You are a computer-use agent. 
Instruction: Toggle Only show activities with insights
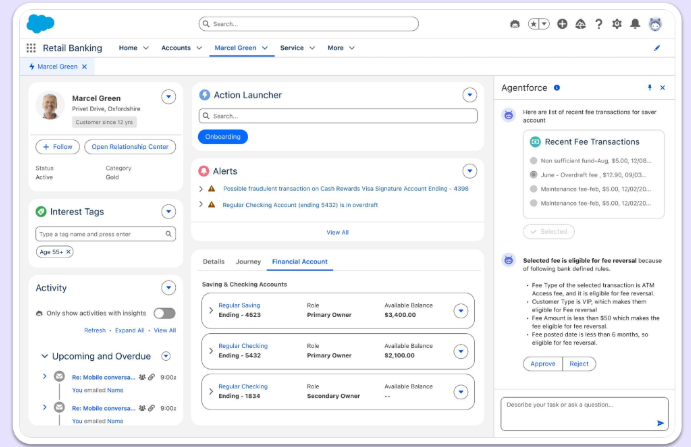[165, 313]
